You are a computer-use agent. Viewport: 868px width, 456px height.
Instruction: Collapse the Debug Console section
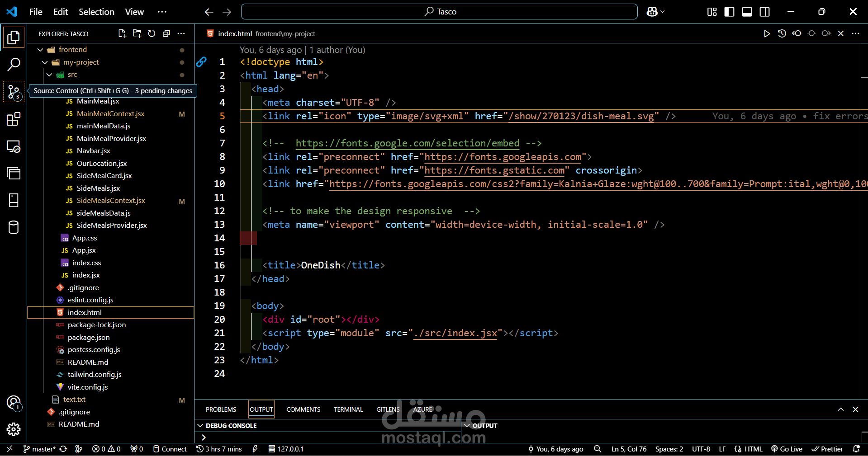pos(200,426)
